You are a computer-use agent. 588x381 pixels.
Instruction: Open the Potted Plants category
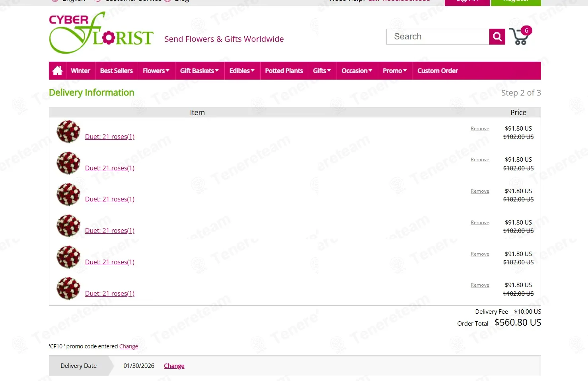click(x=284, y=71)
